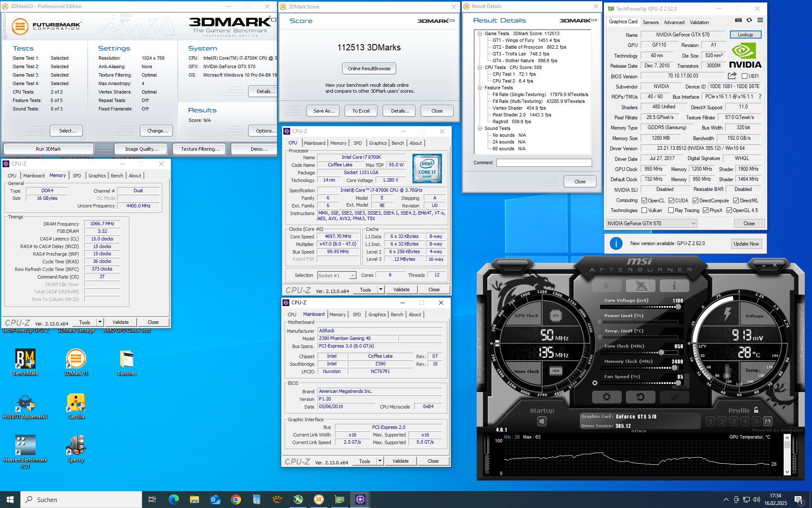This screenshot has height=508, width=812.
Task: Open the 3DMark 11 desktop shortcut
Action: click(76, 363)
